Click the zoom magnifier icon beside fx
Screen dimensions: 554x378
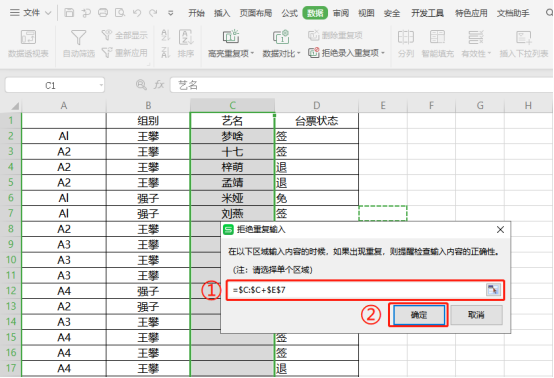pos(141,85)
